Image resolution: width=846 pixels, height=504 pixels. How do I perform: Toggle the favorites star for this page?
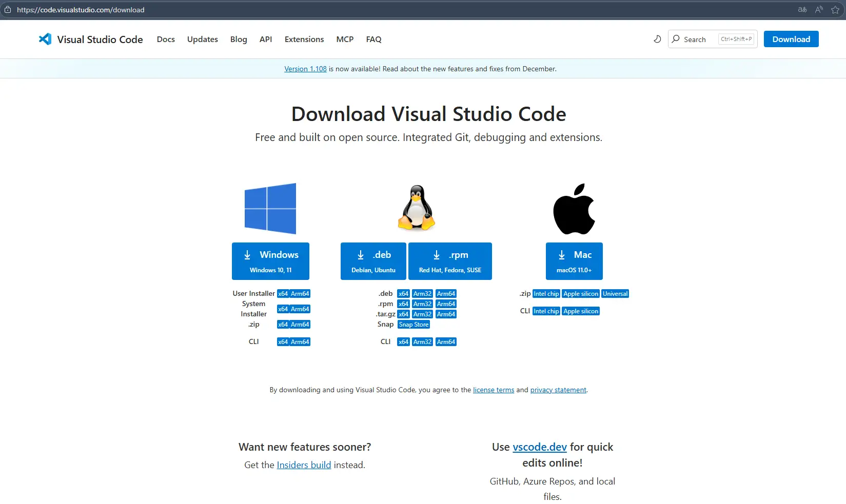(836, 9)
